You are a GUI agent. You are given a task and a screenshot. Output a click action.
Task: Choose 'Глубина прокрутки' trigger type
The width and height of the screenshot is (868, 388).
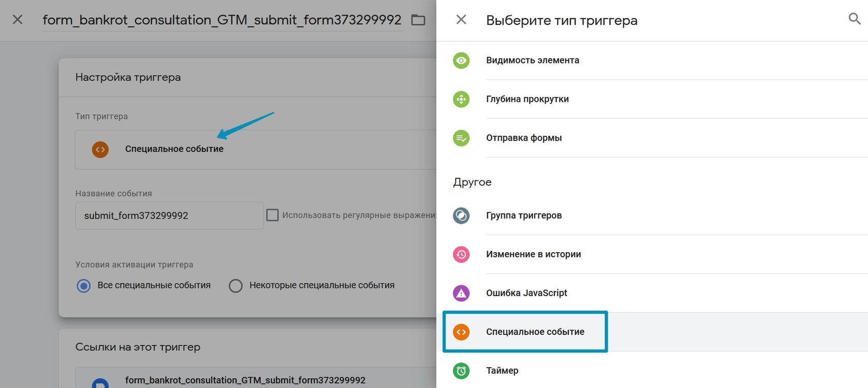pos(528,99)
